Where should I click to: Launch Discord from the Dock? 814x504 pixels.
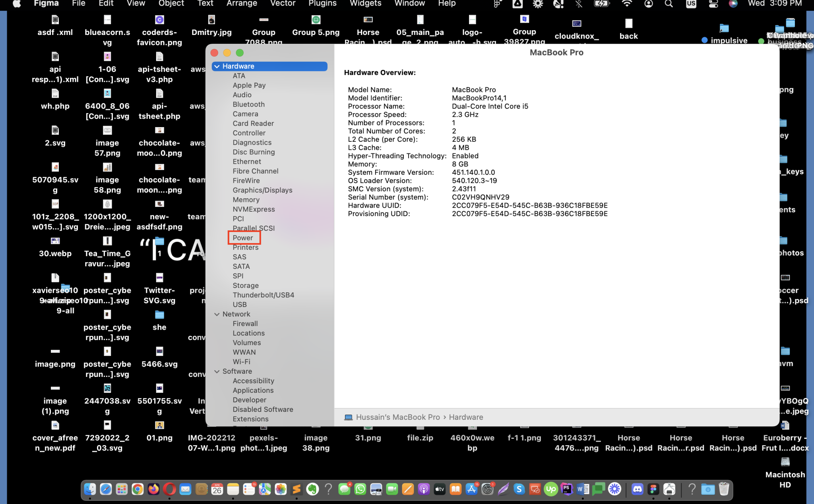click(x=638, y=489)
